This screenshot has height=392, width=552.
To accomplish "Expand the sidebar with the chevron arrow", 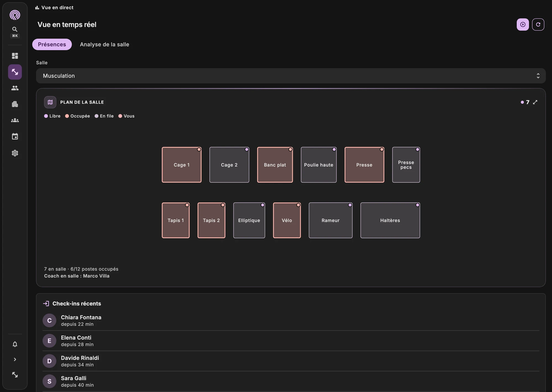I will [x=15, y=359].
